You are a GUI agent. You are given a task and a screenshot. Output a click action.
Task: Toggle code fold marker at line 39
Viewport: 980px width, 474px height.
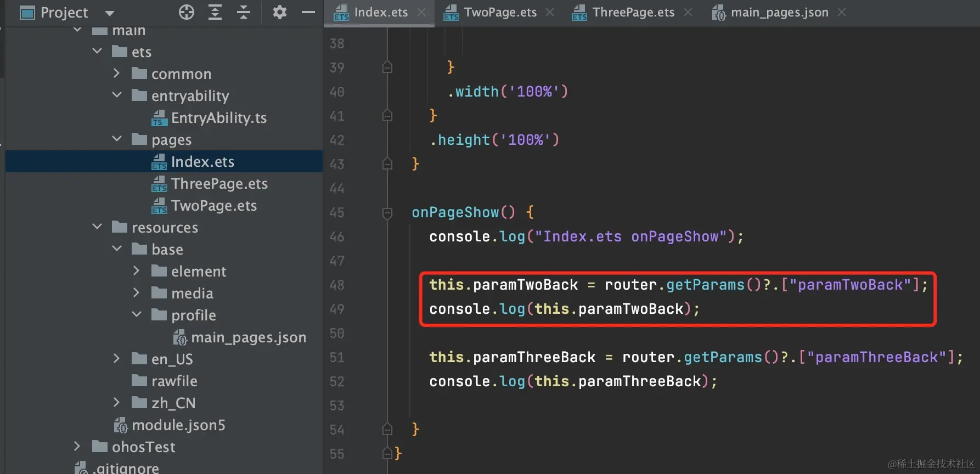[387, 67]
